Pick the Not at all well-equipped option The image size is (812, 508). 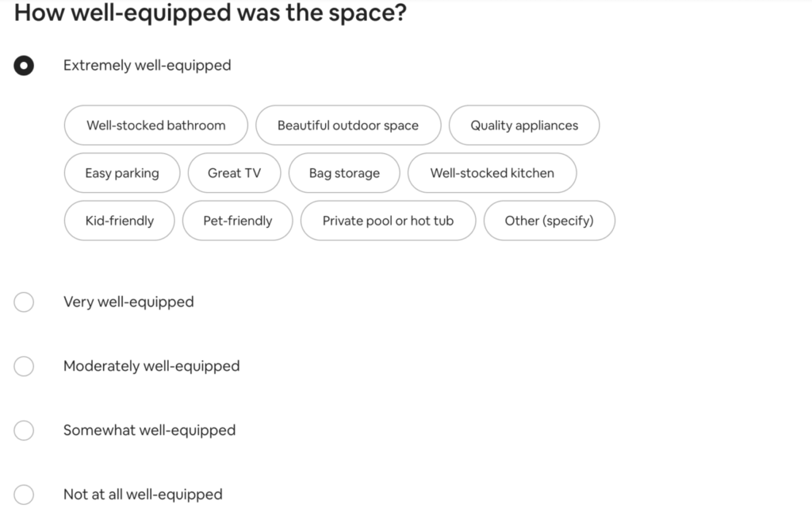pyautogui.click(x=24, y=494)
